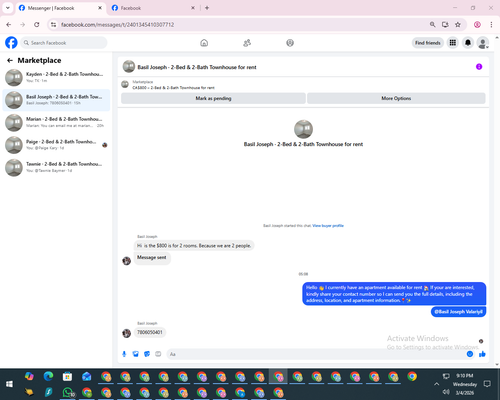This screenshot has width=500, height=400.
Task: Open the Facebook menu grid icon
Action: (453, 43)
